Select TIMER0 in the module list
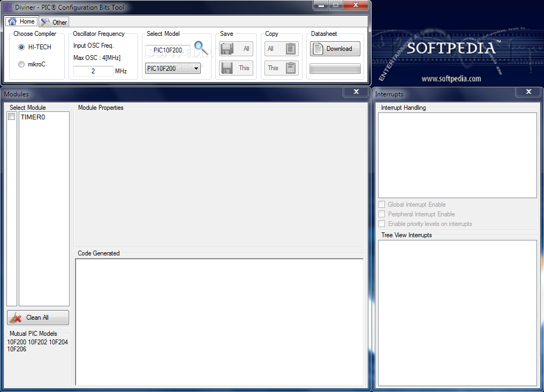Screen dimensions: 544x392 [33, 117]
